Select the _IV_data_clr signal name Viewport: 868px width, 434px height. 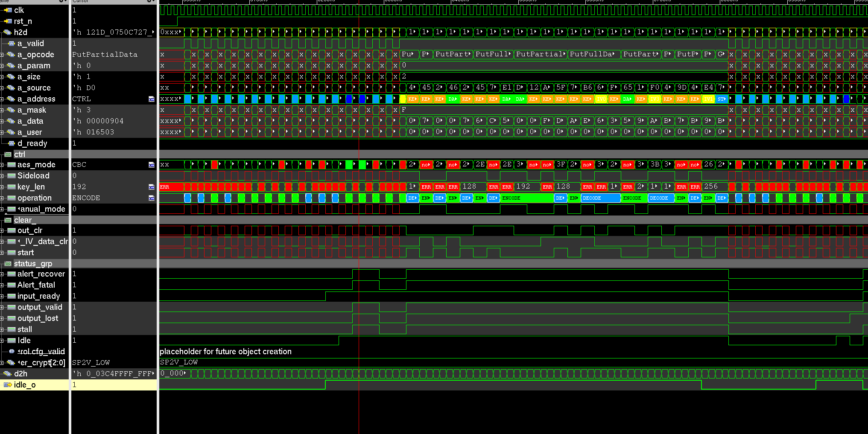(x=43, y=241)
